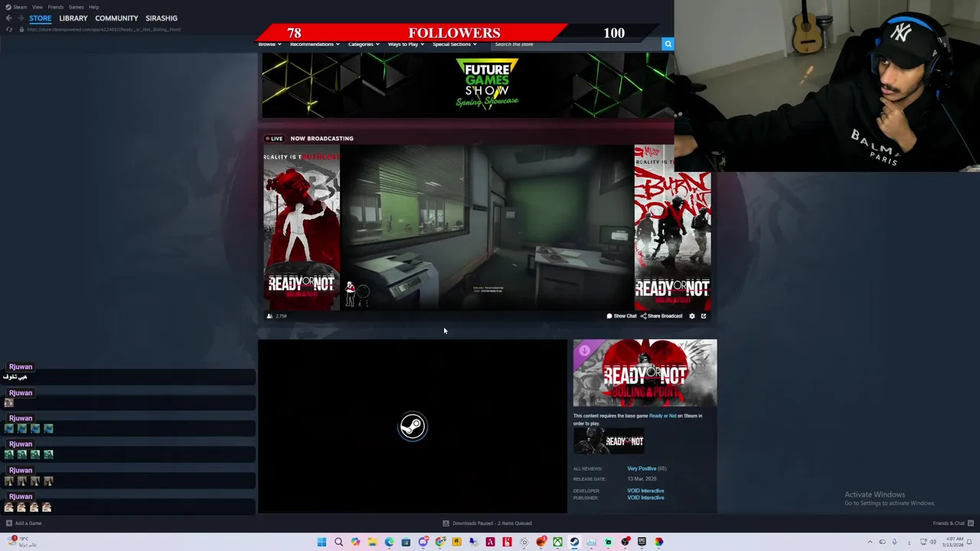Open Discord from the taskbar
The width and height of the screenshot is (980, 551).
coord(423,542)
